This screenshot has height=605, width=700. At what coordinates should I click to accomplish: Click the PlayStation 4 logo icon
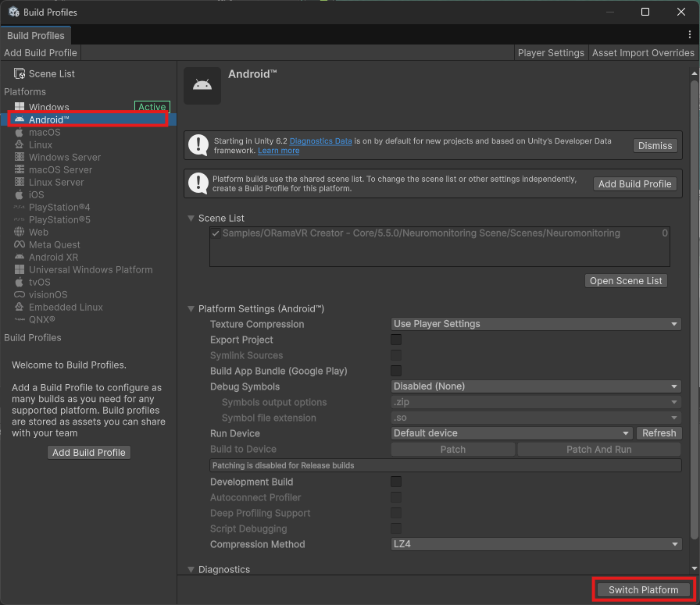[x=20, y=207]
